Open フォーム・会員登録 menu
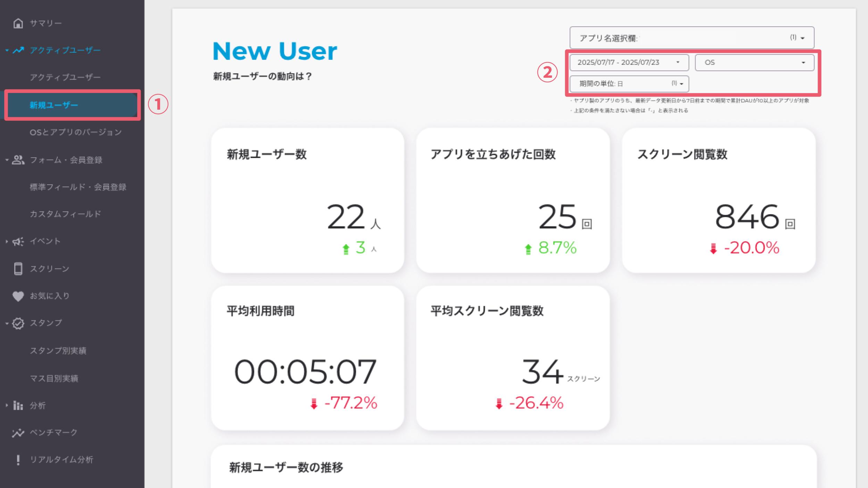Viewport: 868px width, 488px height. pyautogui.click(x=66, y=160)
